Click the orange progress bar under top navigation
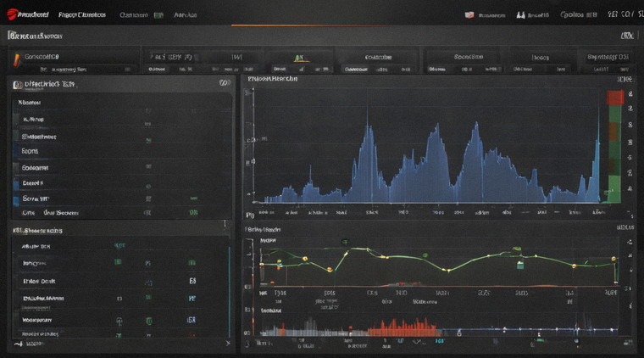 310,25
